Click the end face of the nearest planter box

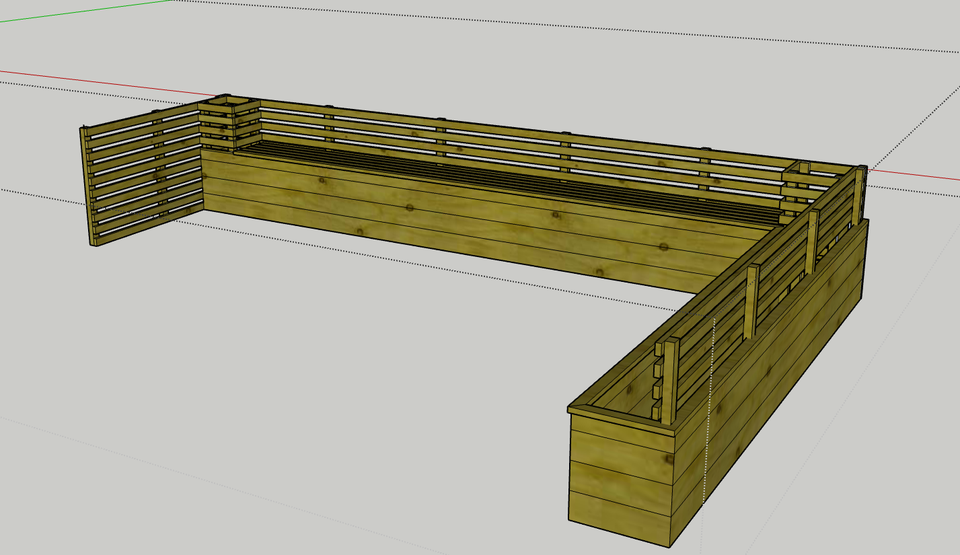point(620,478)
